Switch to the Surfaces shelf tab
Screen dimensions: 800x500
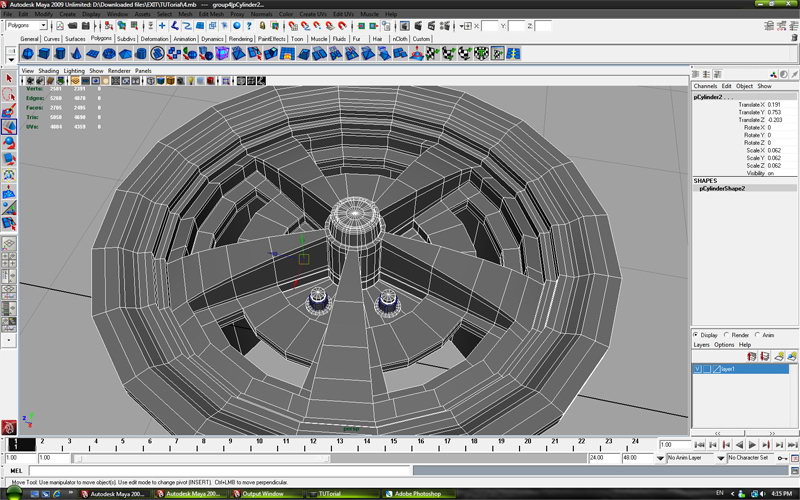click(x=75, y=38)
